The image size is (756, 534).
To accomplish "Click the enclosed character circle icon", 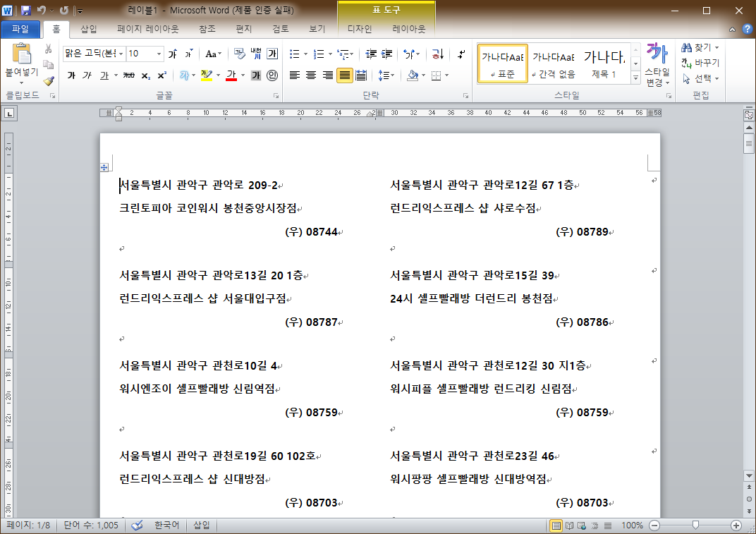I will [272, 75].
